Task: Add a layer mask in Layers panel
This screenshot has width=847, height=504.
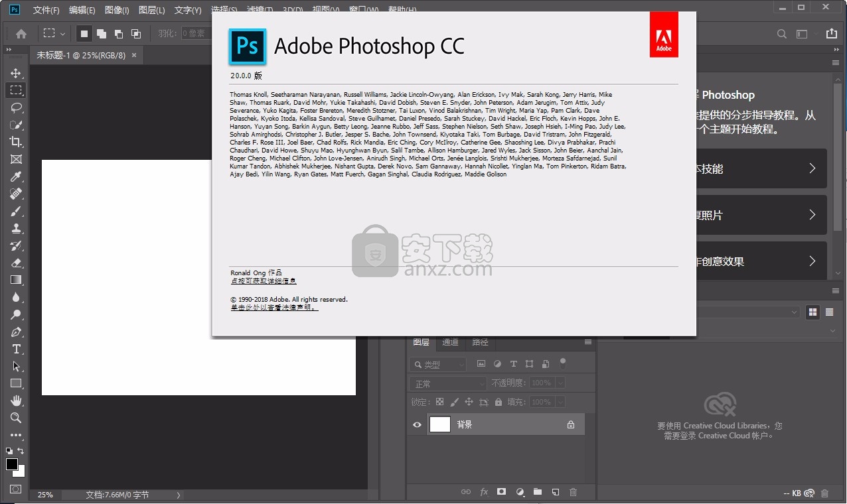Action: pos(502,492)
